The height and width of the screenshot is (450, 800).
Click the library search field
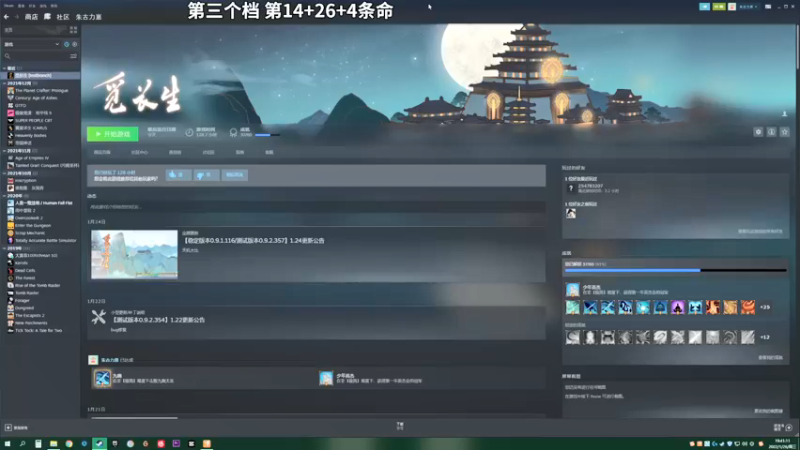click(x=36, y=56)
